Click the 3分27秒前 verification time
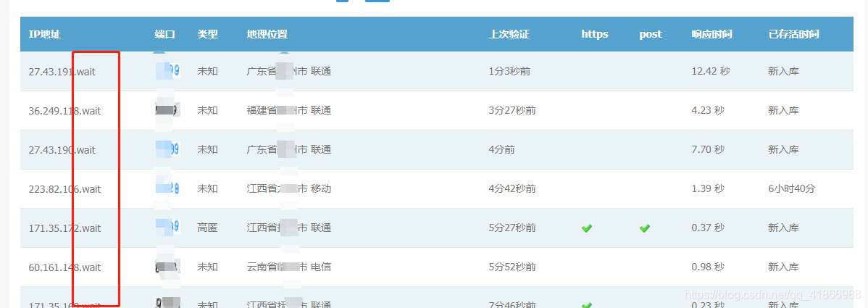The height and width of the screenshot is (308, 868). coord(512,110)
